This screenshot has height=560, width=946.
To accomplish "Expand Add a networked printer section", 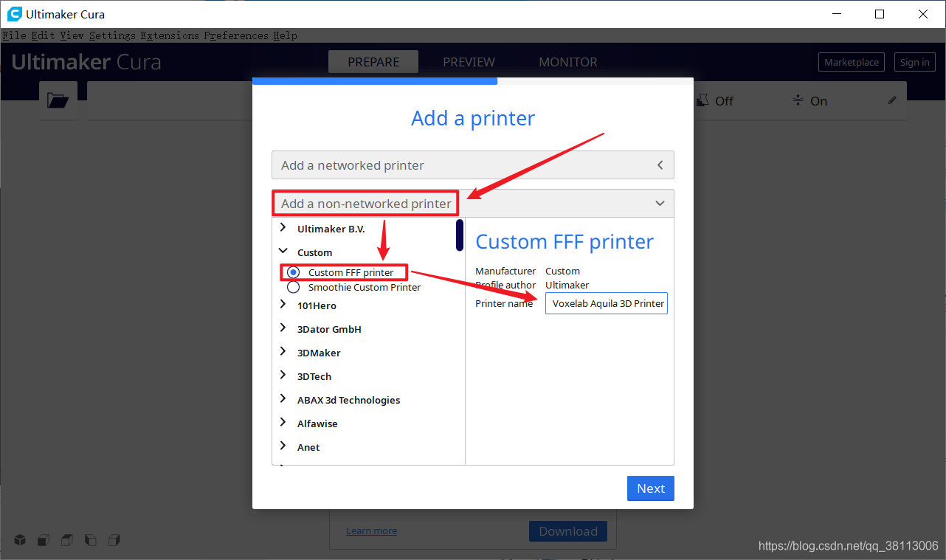I will click(x=473, y=165).
